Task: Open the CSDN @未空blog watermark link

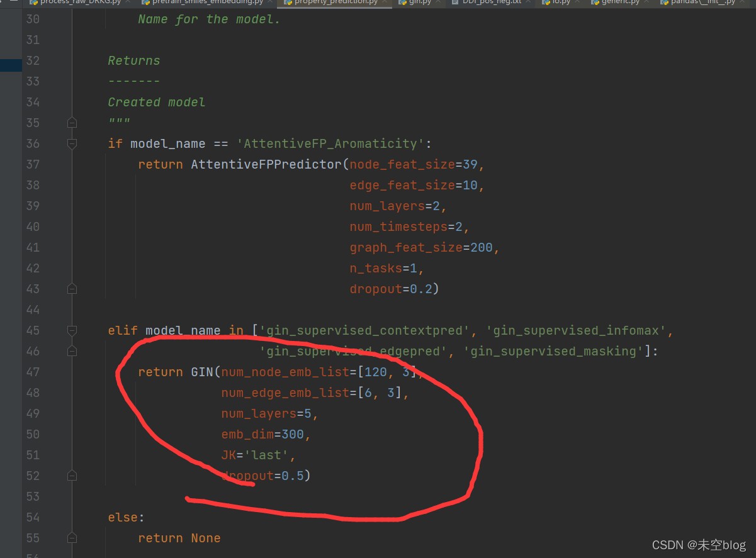Action: [699, 545]
